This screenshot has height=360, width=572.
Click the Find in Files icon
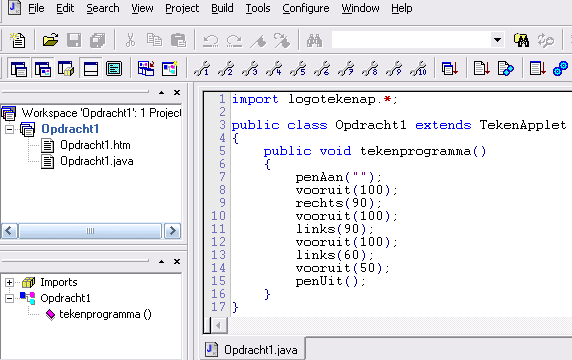(521, 40)
